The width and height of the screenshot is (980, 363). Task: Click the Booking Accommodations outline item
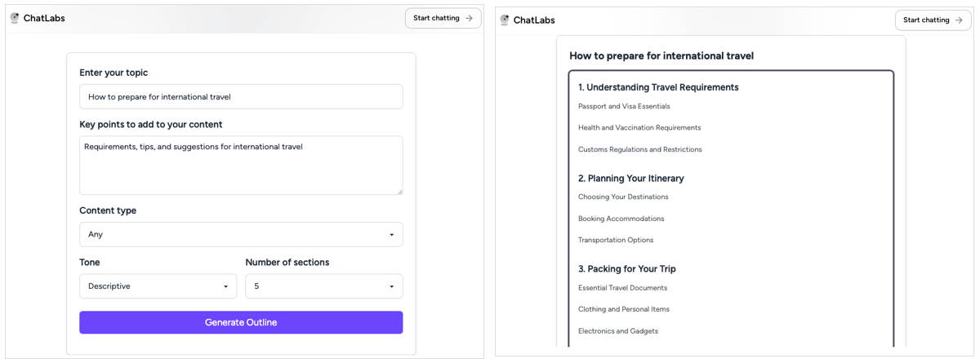[x=621, y=219]
